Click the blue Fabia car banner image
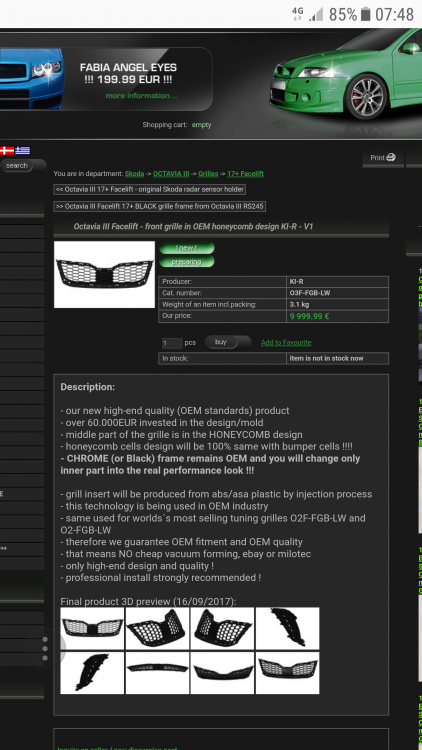The height and width of the screenshot is (750, 422). 32,79
